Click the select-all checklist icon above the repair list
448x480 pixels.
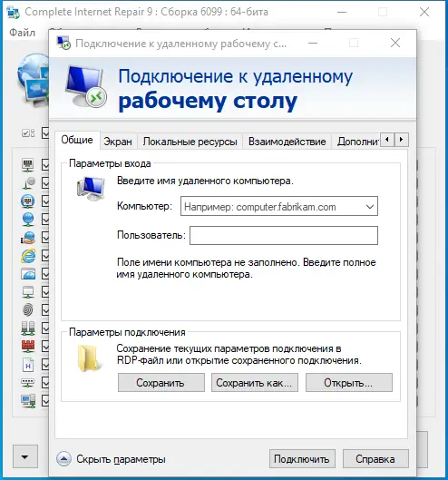[x=28, y=132]
